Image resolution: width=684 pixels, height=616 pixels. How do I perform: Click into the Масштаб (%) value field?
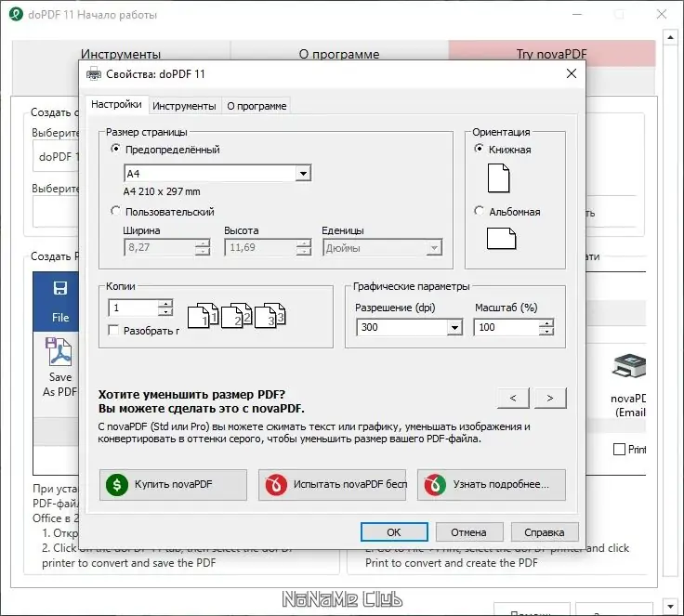(506, 327)
